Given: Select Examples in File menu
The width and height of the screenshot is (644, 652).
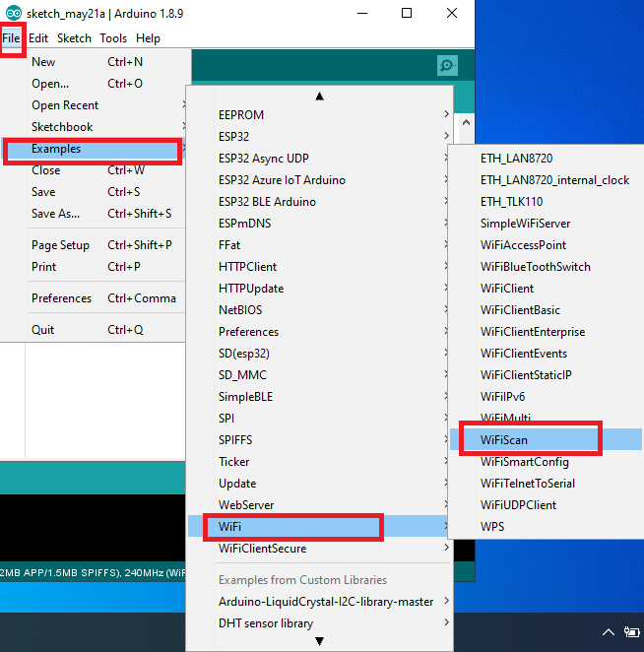Looking at the screenshot, I should point(94,149).
